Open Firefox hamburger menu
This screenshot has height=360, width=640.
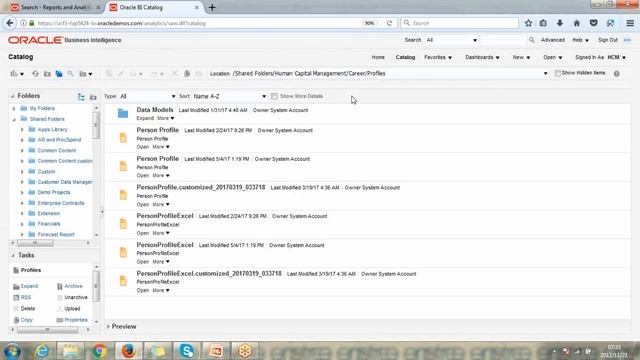(x=630, y=23)
